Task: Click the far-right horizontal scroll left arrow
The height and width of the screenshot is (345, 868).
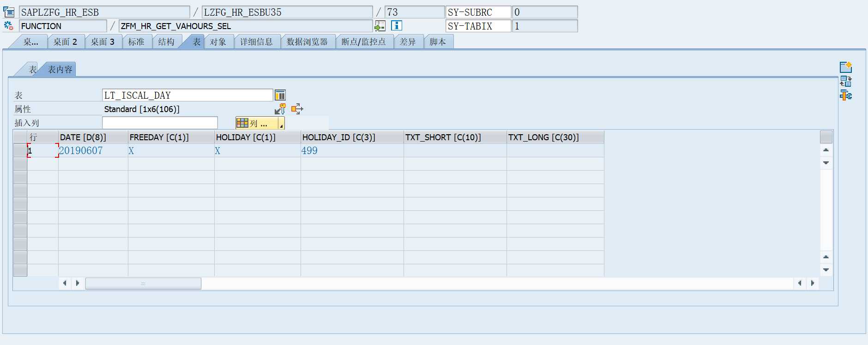Action: [x=800, y=283]
